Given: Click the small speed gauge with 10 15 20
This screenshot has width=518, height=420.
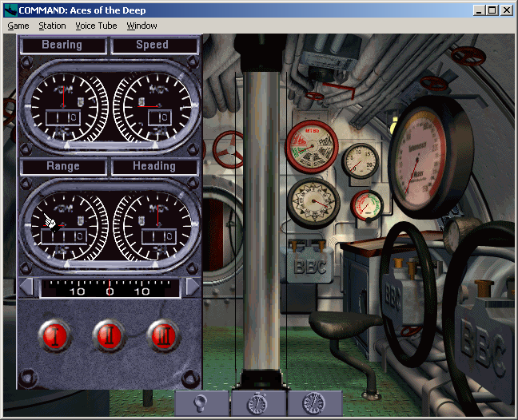Looking at the screenshot, I should point(360,160).
